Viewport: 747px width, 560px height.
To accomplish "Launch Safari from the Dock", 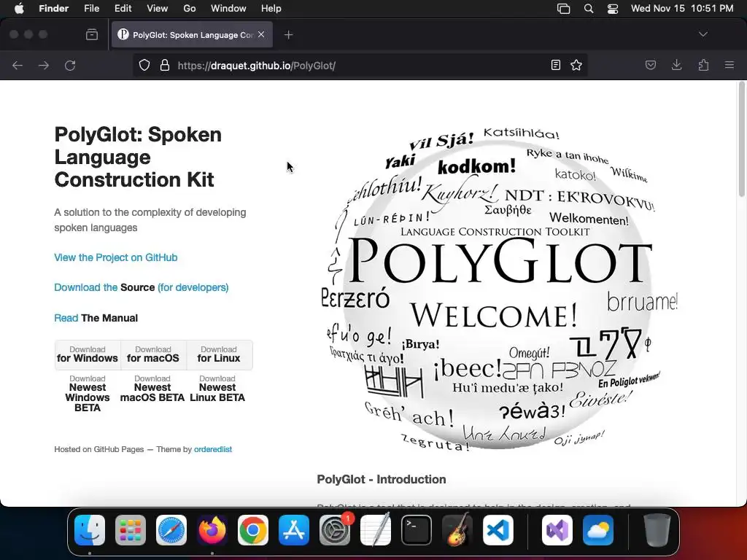I will click(x=171, y=530).
